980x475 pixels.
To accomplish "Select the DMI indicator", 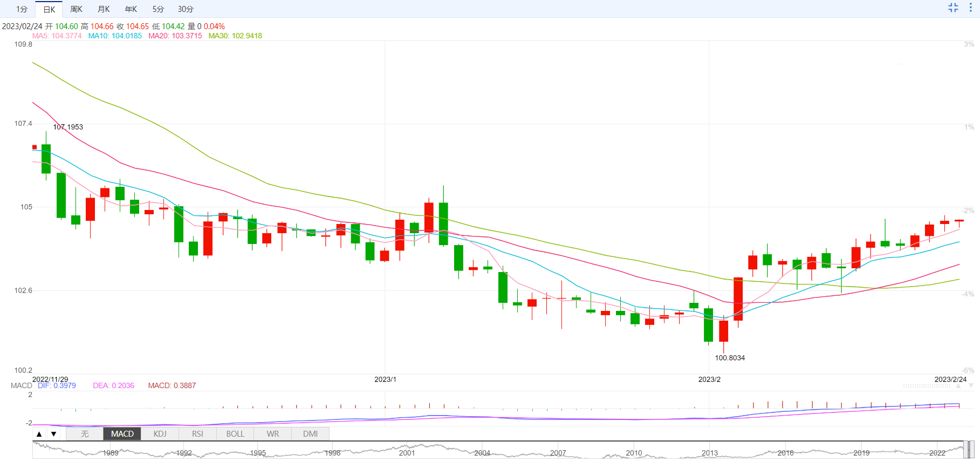I will click(x=310, y=434).
